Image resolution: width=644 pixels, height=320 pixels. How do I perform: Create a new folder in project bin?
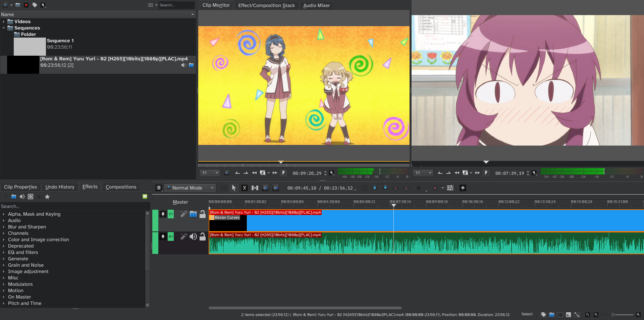pyautogui.click(x=18, y=5)
